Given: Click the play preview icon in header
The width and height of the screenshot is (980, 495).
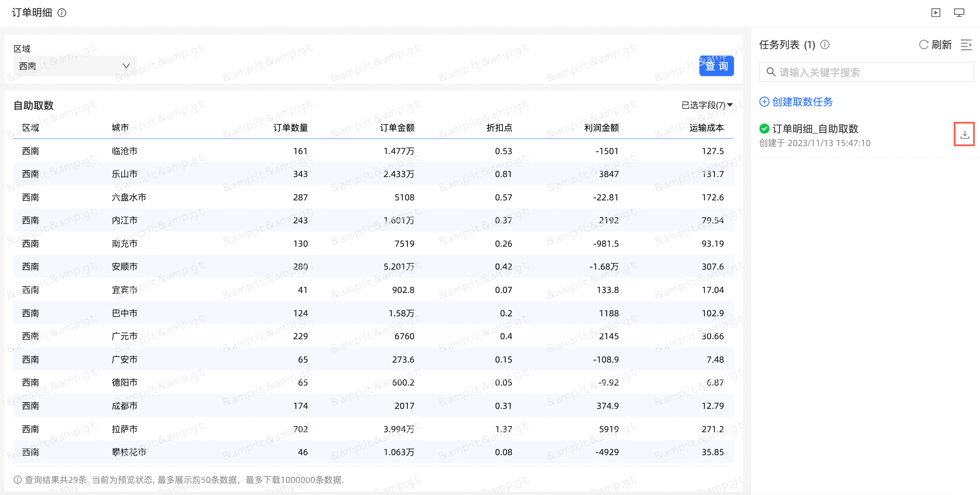Looking at the screenshot, I should (x=936, y=13).
